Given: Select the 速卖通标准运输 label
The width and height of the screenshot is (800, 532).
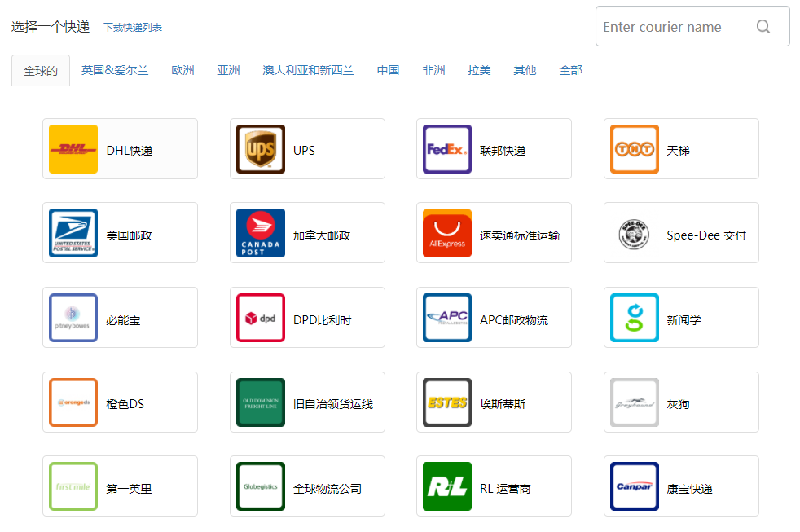Looking at the screenshot, I should click(520, 235).
